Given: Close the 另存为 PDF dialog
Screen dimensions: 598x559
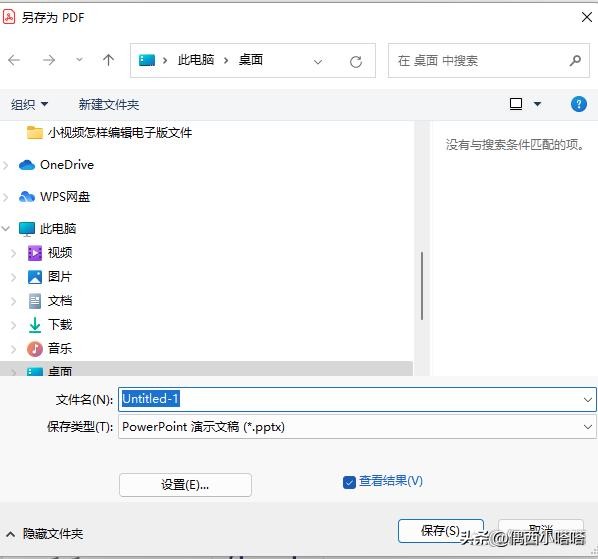Looking at the screenshot, I should tap(587, 17).
